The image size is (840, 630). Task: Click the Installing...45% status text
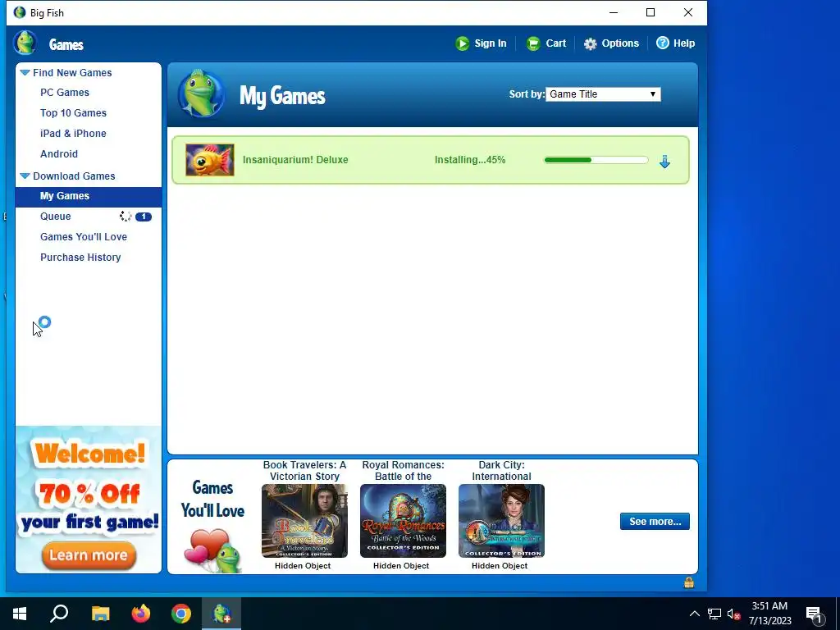(x=470, y=160)
